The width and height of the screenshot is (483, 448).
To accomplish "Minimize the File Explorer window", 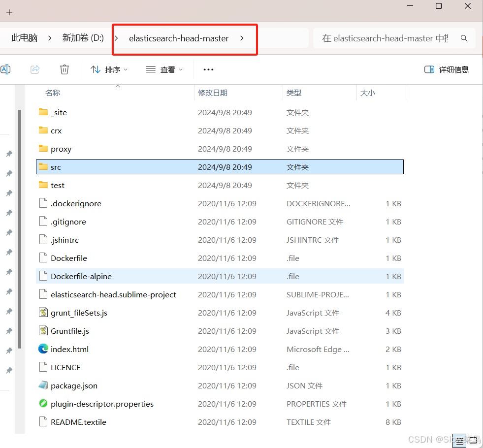I will point(410,6).
